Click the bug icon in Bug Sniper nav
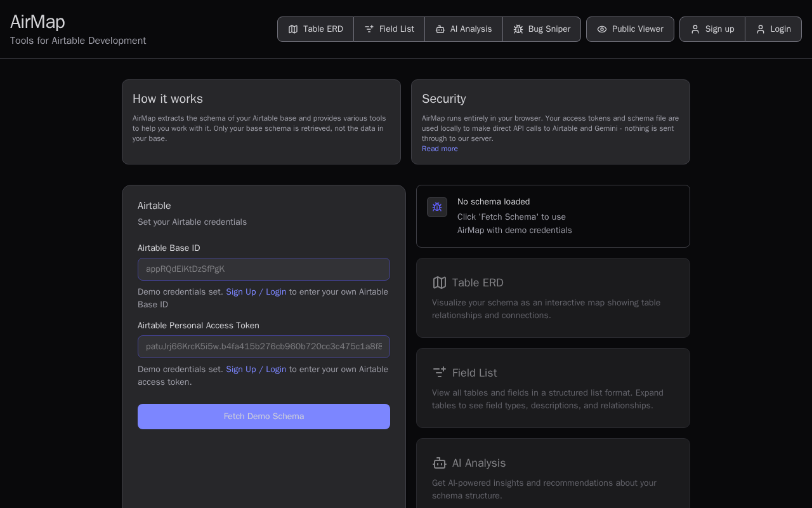This screenshot has width=812, height=508. tap(518, 29)
